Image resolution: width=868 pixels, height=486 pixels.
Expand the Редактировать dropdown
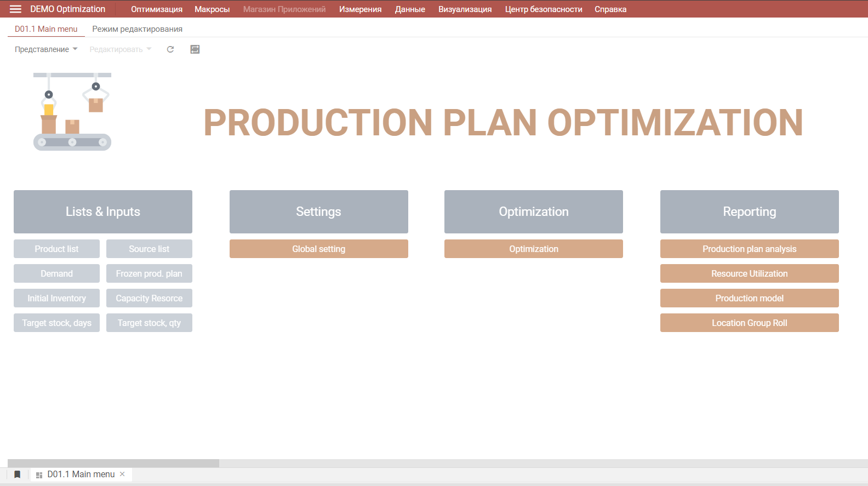120,49
